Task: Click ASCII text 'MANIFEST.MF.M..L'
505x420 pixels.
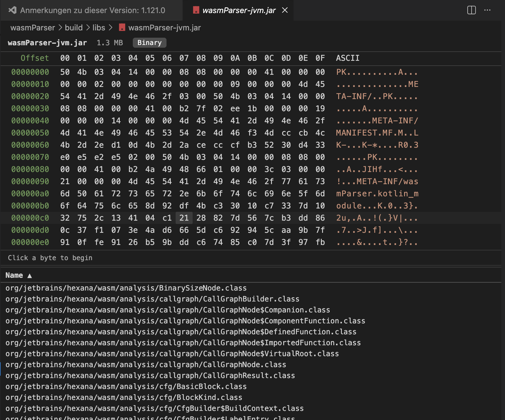Action: (377, 133)
